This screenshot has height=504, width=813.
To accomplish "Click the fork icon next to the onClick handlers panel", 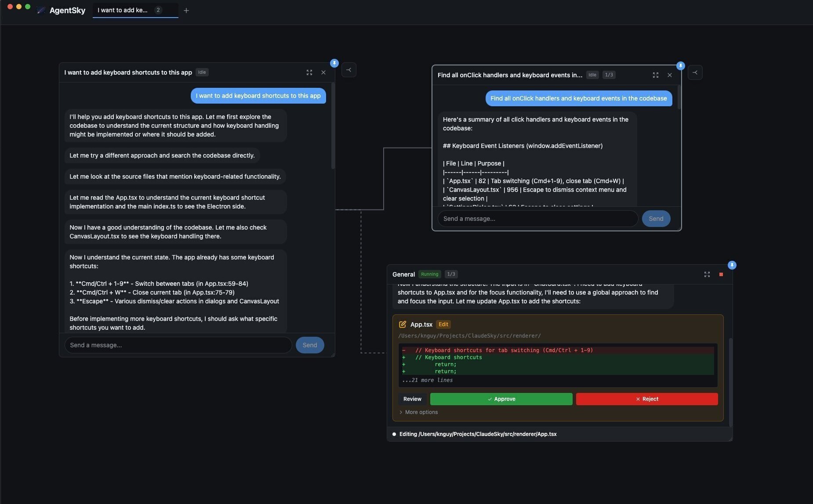I will 695,72.
